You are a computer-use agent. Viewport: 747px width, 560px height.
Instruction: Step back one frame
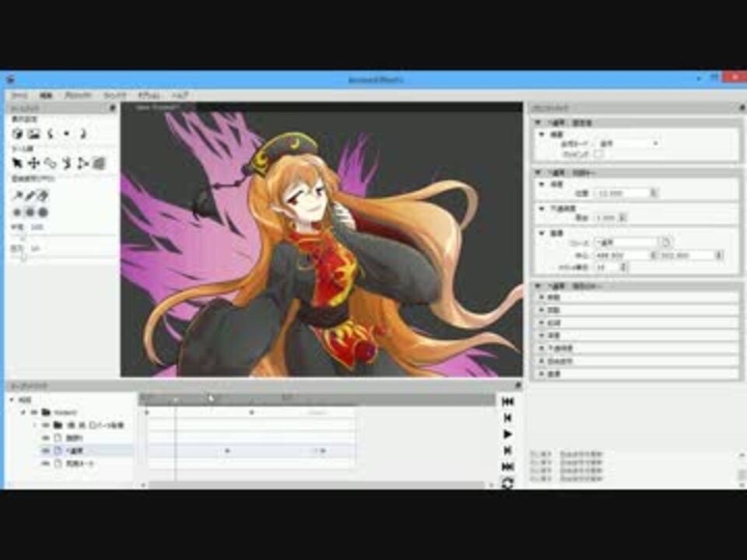[508, 418]
